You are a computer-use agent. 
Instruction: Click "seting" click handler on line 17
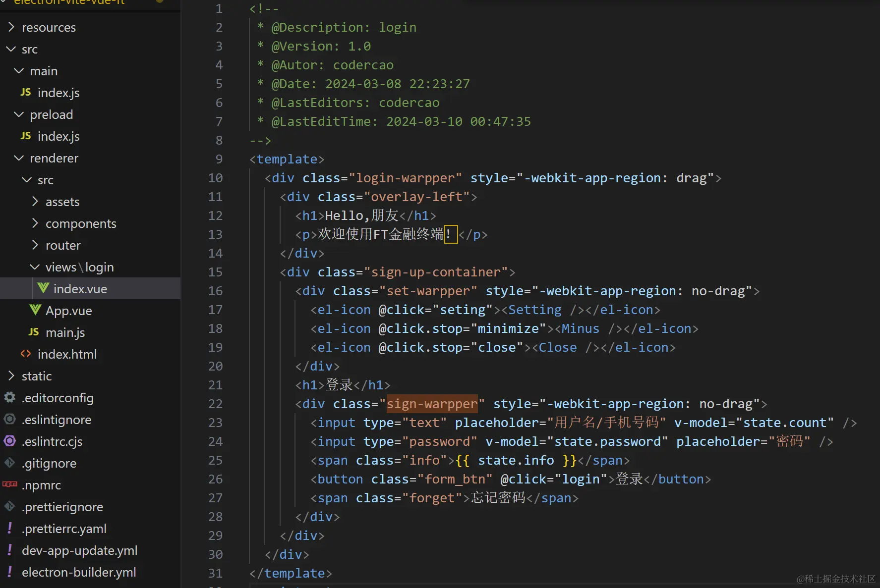tap(463, 310)
